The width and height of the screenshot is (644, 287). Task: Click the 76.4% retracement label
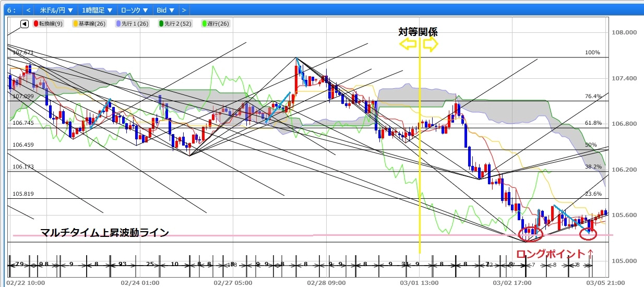click(593, 97)
